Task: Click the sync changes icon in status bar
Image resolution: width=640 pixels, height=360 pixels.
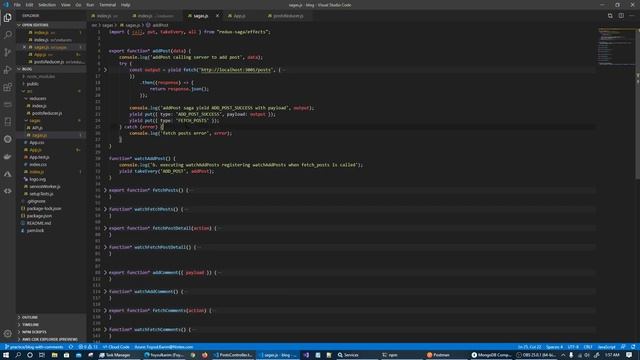Action: click(x=71, y=347)
